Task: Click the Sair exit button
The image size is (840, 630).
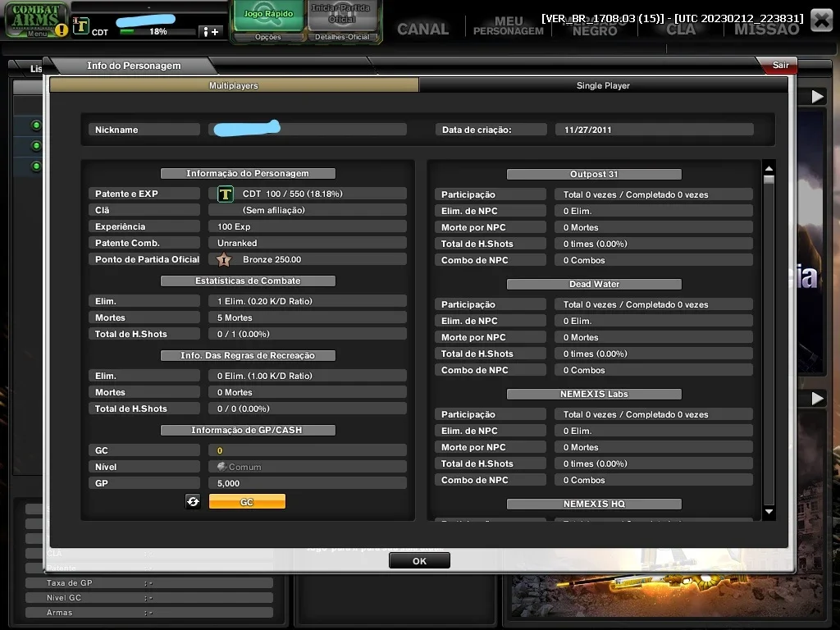Action: pos(780,65)
